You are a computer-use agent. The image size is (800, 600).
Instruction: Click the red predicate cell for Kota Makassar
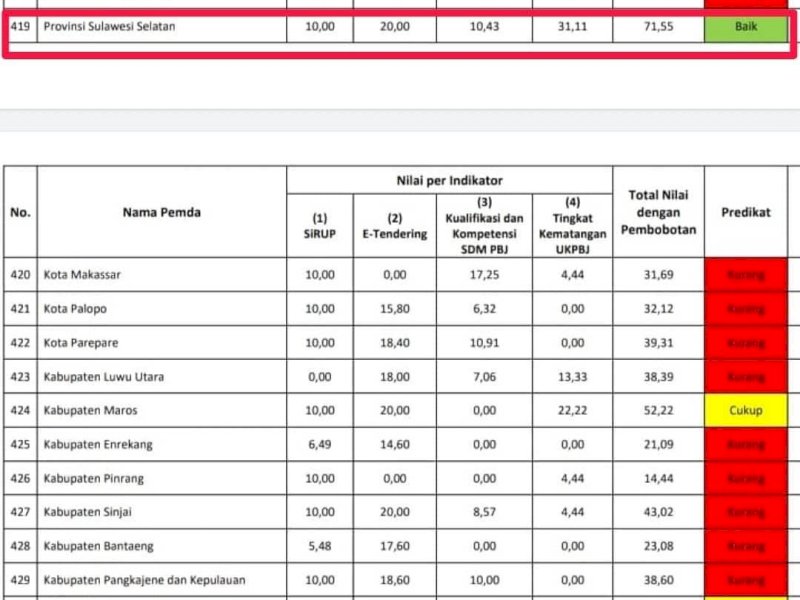pyautogui.click(x=745, y=274)
